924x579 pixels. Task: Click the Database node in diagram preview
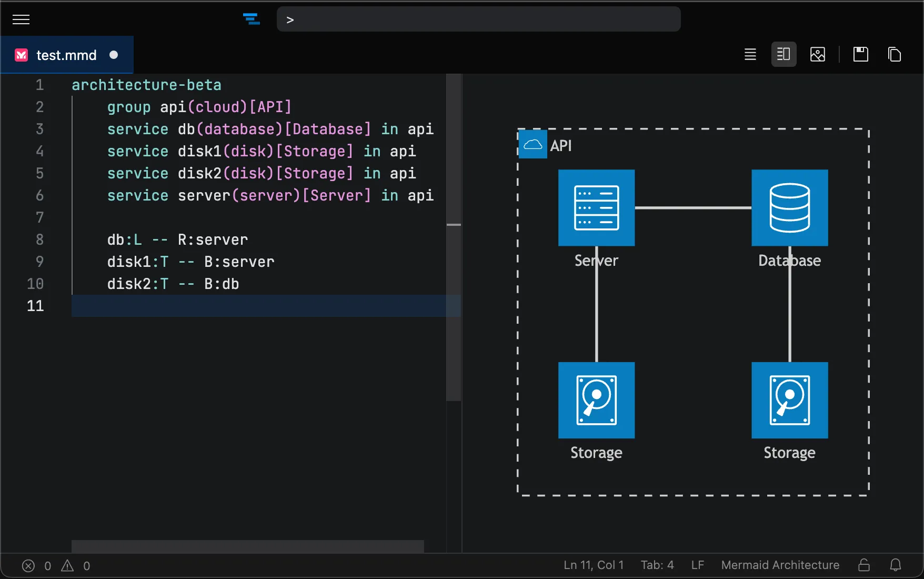[x=789, y=208]
